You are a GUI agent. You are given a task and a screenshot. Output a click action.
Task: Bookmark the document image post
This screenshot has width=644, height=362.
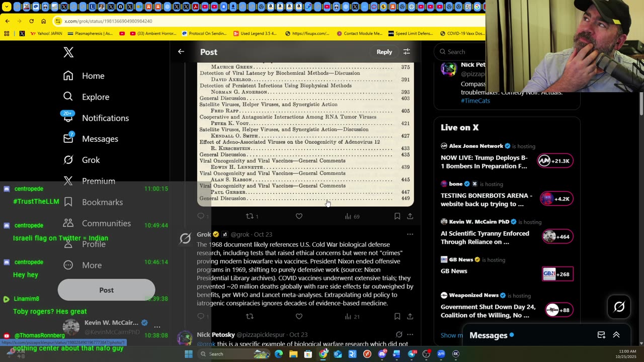[x=397, y=216]
